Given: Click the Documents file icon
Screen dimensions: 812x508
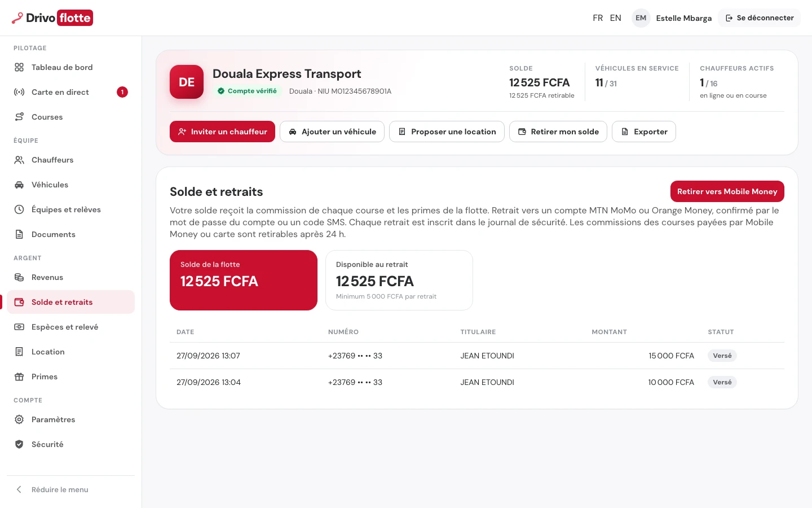Looking at the screenshot, I should 19,234.
